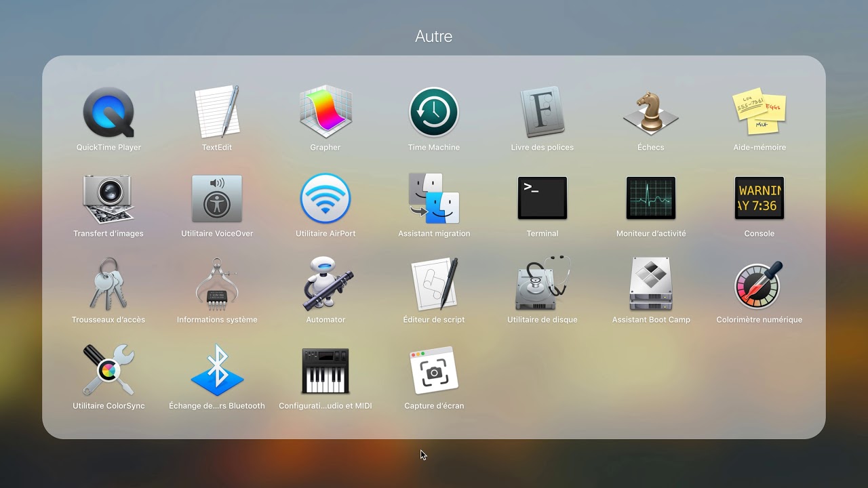Launch Time Machine icon

(x=434, y=112)
